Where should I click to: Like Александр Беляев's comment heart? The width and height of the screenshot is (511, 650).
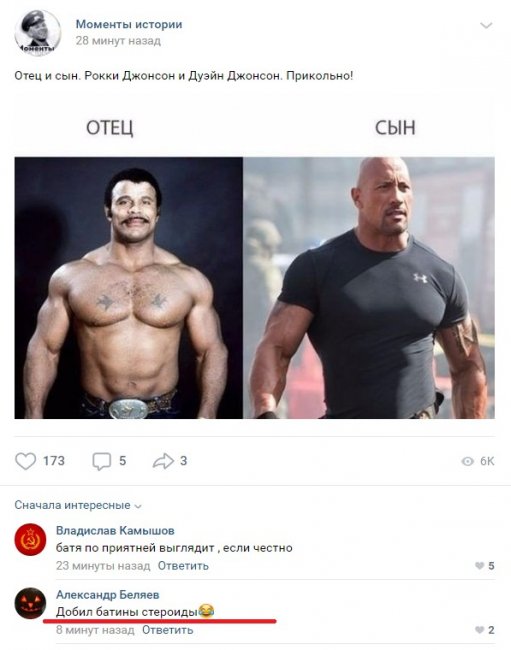point(480,630)
